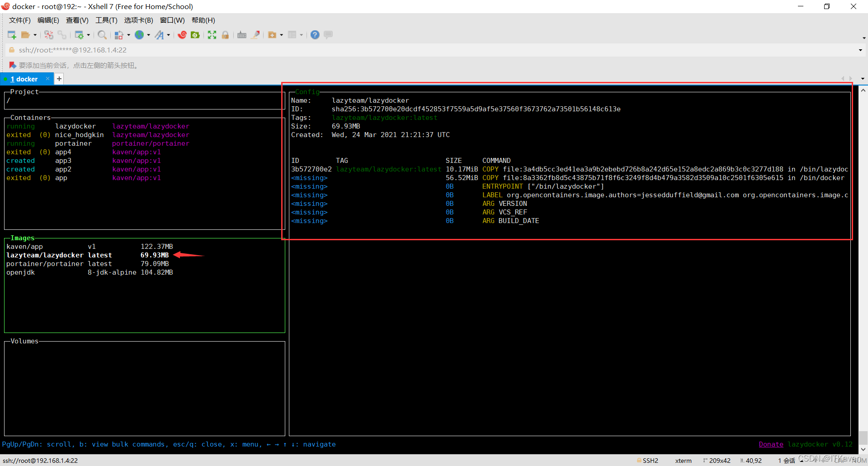The height and width of the screenshot is (466, 868).
Task: Click the Open Session folder icon
Action: [25, 35]
